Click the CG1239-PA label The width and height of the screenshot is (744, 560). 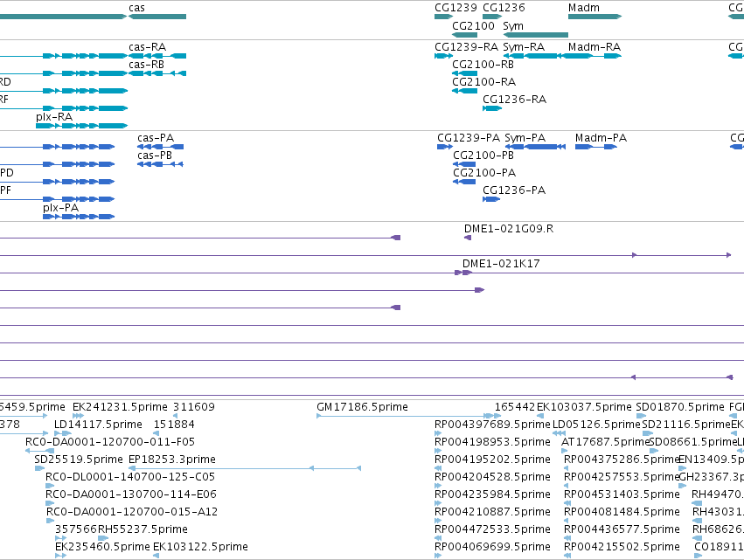[x=469, y=138]
